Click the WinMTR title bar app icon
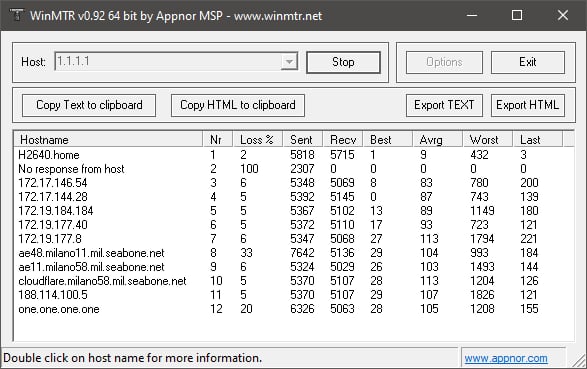This screenshot has width=587, height=369. (16, 15)
